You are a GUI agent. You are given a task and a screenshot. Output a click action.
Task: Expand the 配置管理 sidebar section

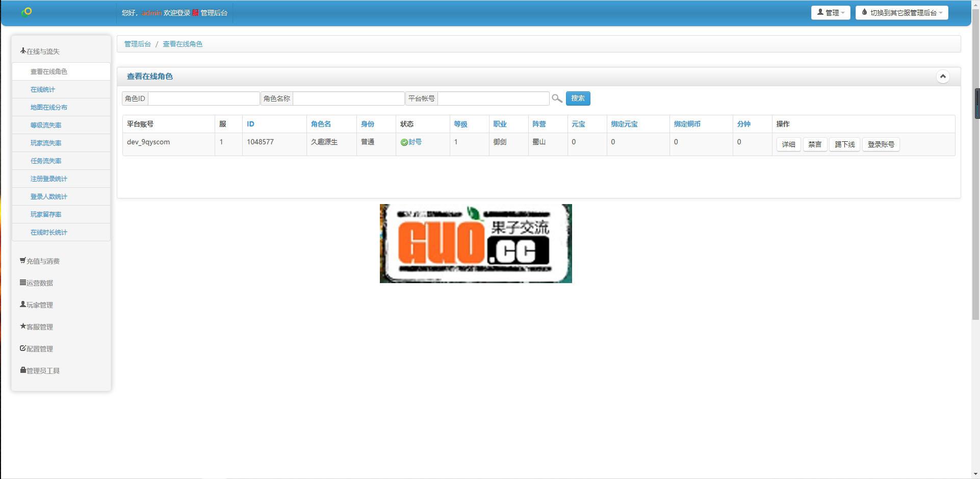pyautogui.click(x=36, y=349)
